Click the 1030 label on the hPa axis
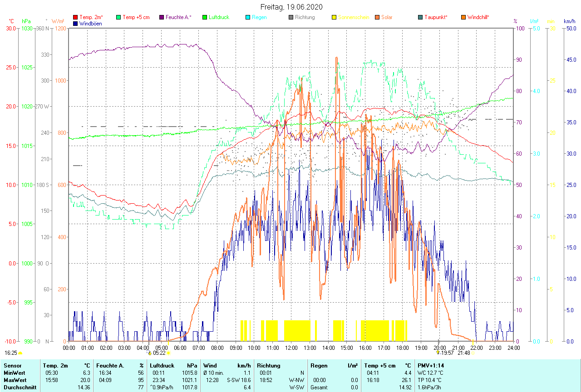 (x=27, y=28)
